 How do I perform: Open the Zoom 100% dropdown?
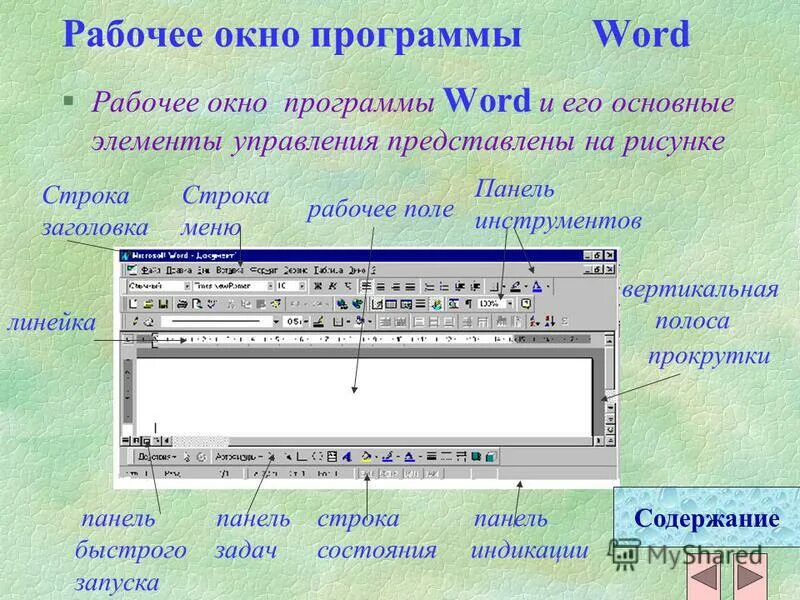point(510,304)
